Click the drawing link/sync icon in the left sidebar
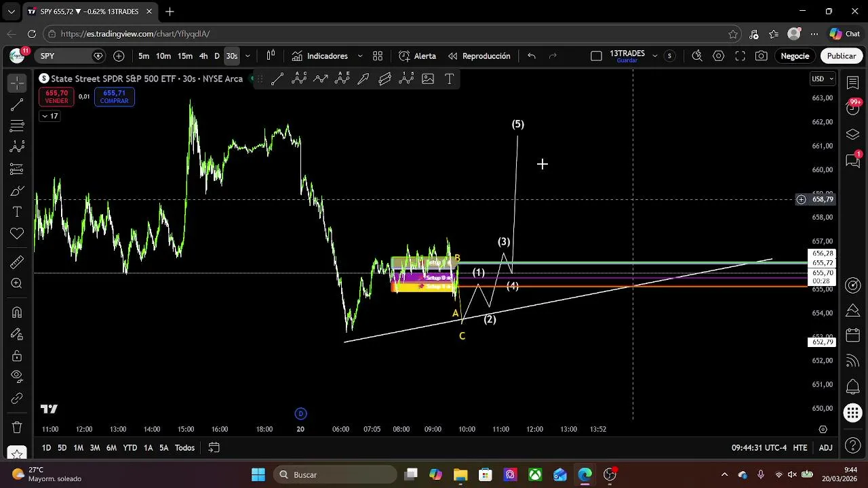The image size is (868, 488). [17, 399]
